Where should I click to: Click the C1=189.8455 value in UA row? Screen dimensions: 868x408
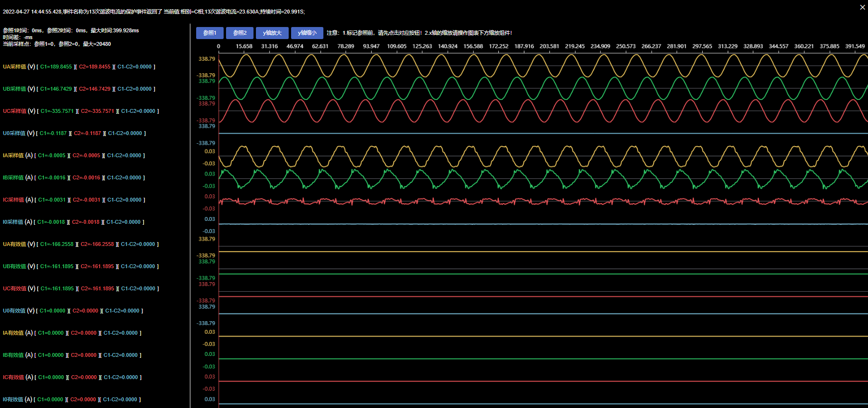(x=56, y=67)
